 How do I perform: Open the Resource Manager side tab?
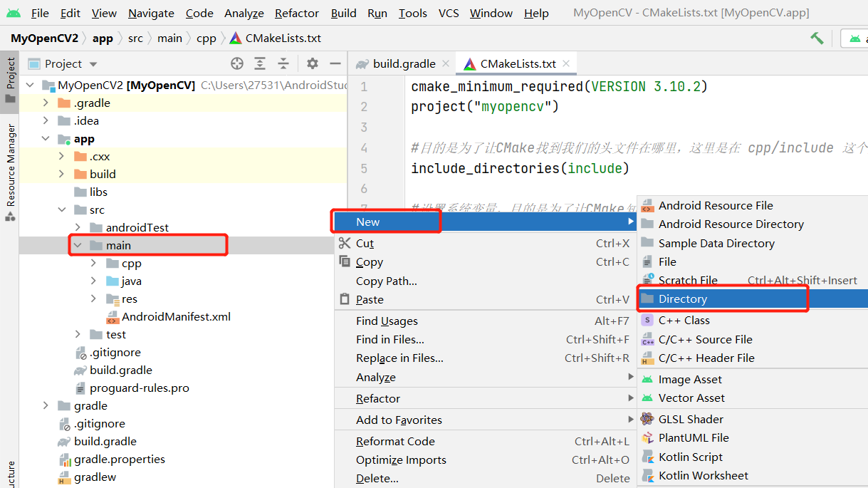click(11, 171)
